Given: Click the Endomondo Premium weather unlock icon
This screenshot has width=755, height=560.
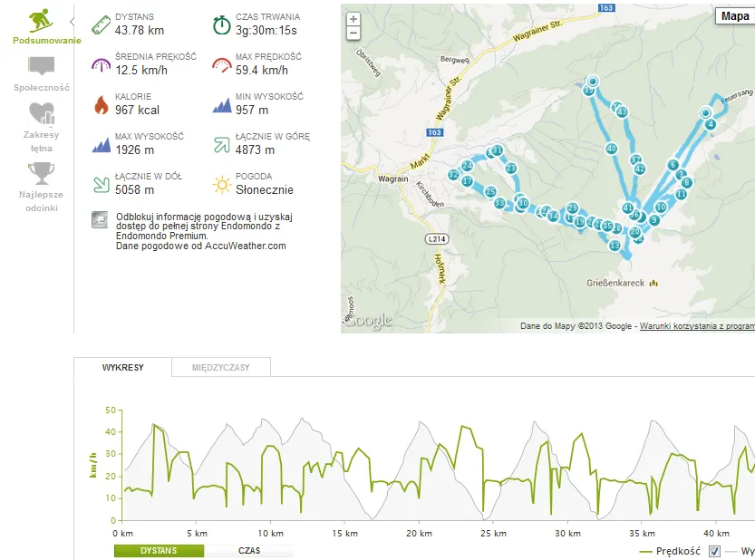Looking at the screenshot, I should coord(100,219).
